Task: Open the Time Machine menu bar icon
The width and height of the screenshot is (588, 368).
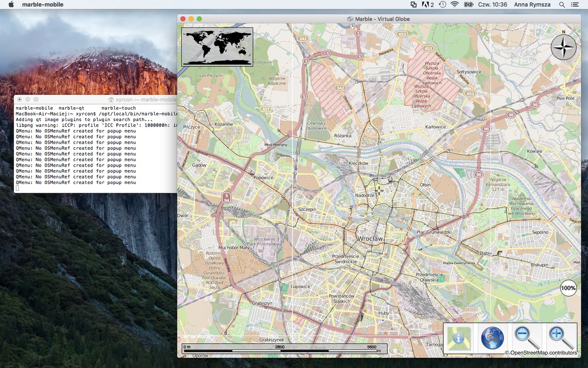Action: [x=442, y=5]
